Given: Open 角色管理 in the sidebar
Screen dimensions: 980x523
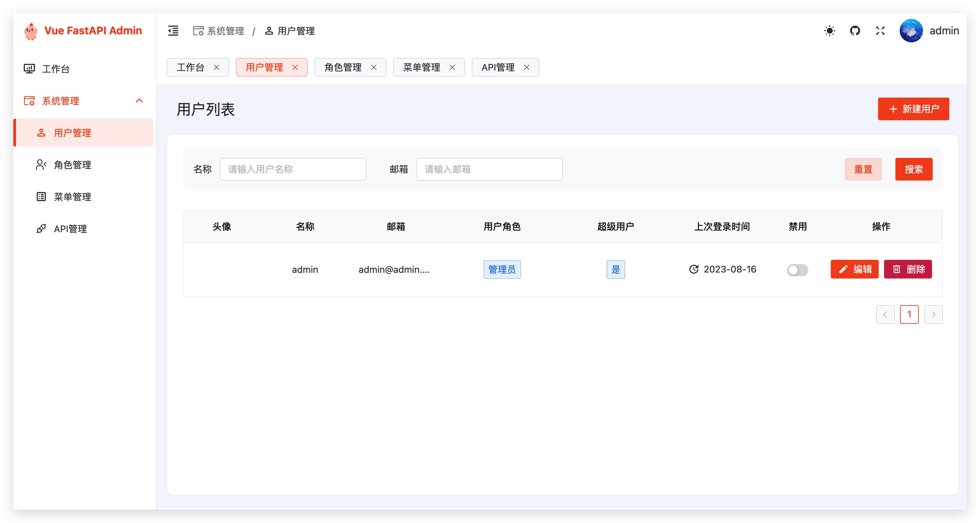Looking at the screenshot, I should coord(72,165).
